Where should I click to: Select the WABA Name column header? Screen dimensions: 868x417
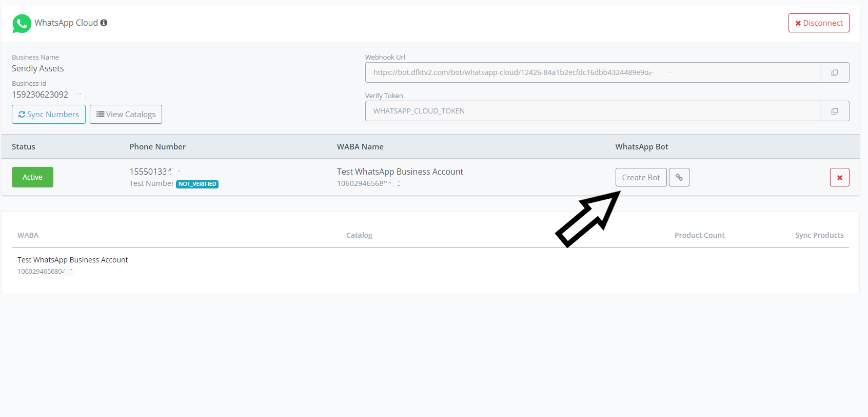click(360, 147)
